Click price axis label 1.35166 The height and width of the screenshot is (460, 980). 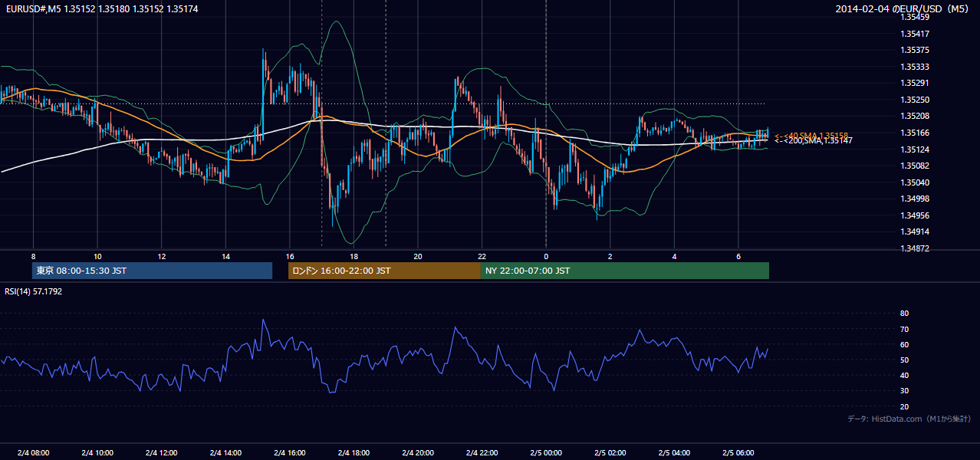(916, 133)
